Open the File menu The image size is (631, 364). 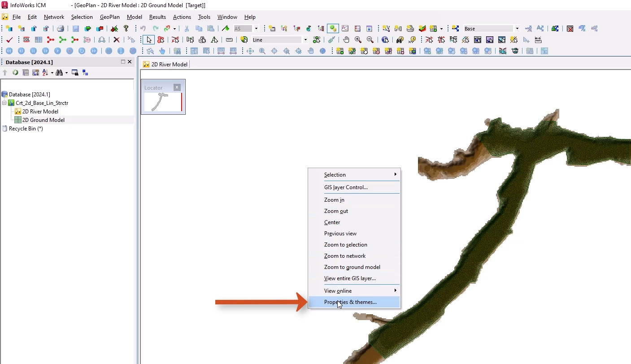click(x=17, y=17)
